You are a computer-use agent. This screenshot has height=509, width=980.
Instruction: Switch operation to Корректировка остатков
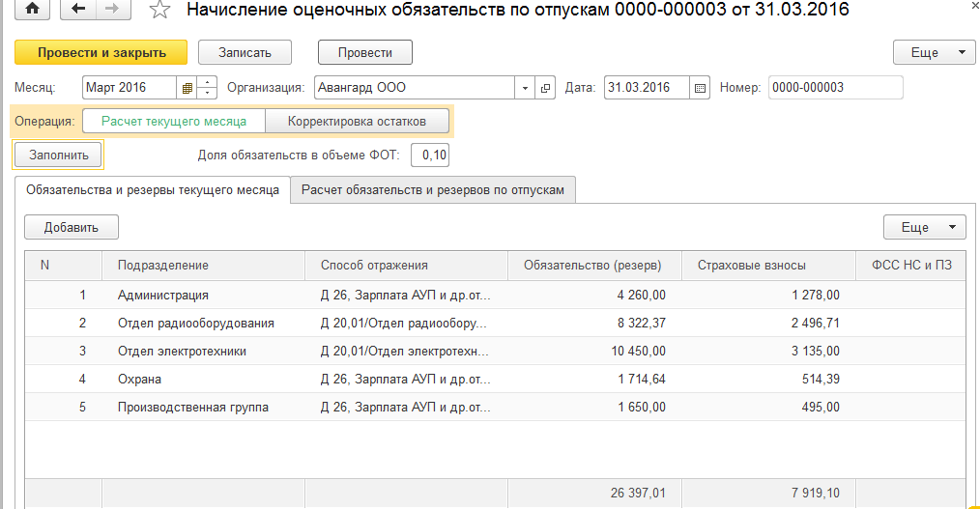tap(357, 122)
